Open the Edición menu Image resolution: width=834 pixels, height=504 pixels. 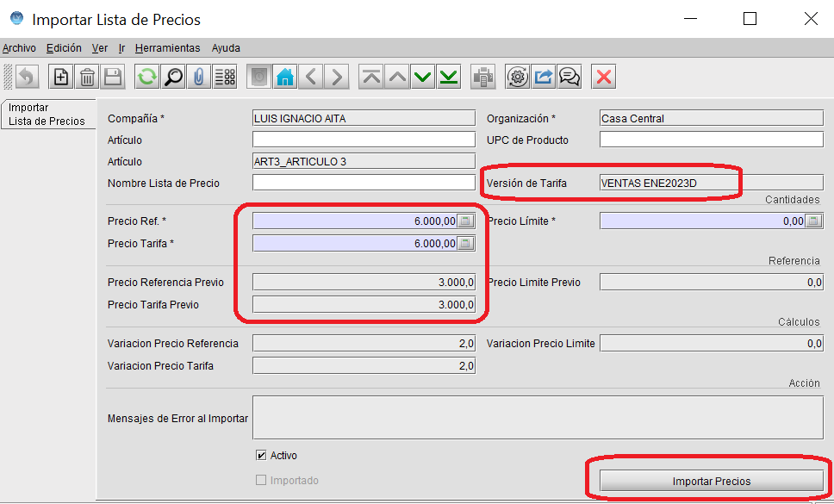click(64, 48)
